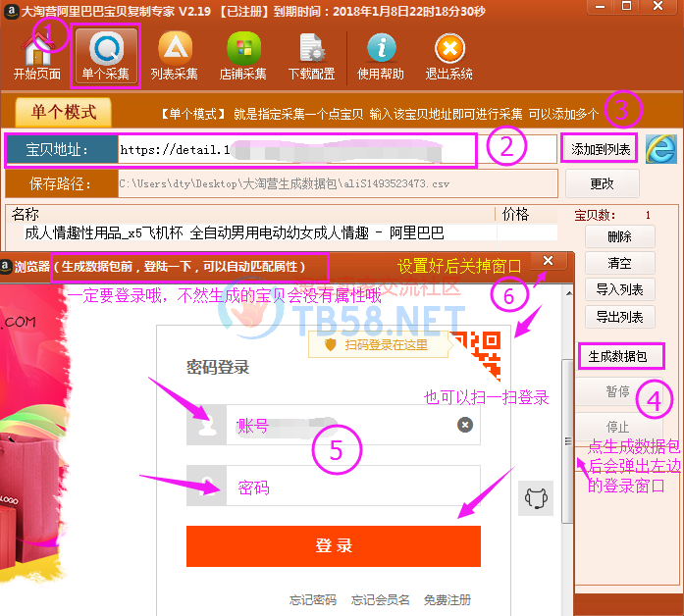Click the 删除 button

(x=619, y=236)
